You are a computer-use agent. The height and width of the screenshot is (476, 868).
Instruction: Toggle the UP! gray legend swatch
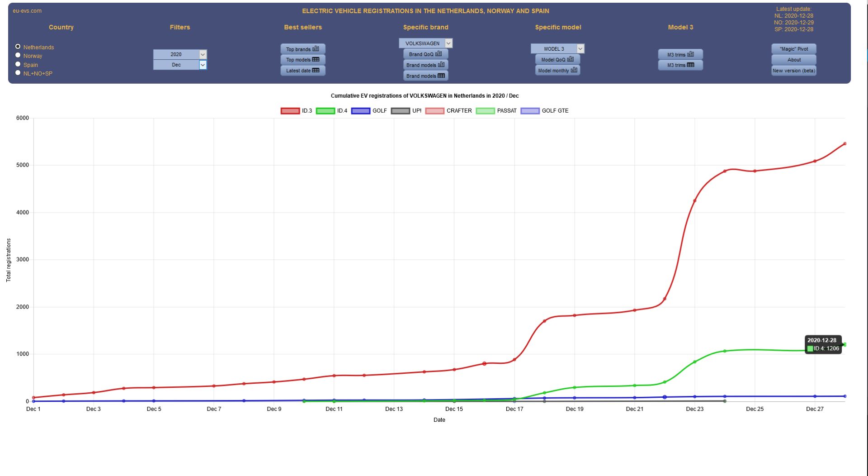pos(400,111)
